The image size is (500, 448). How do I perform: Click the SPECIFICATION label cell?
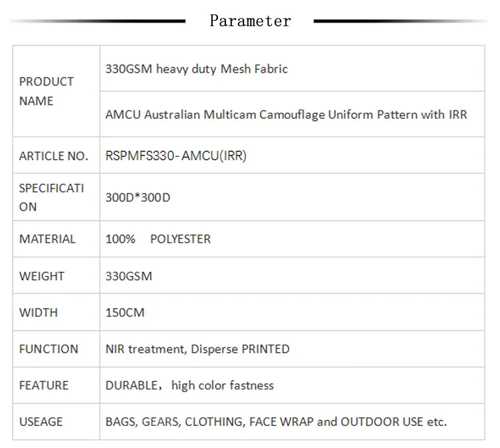[x=56, y=197]
